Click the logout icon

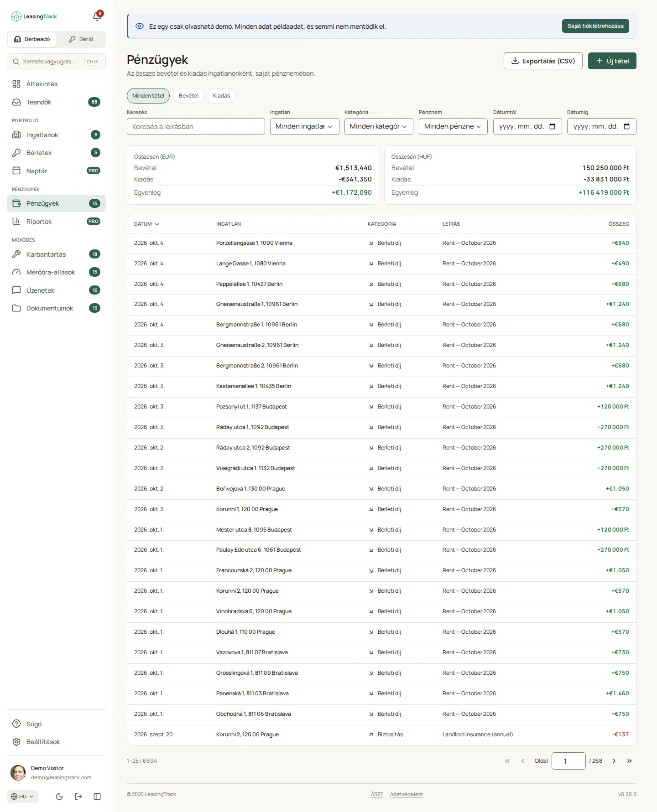pyautogui.click(x=78, y=796)
